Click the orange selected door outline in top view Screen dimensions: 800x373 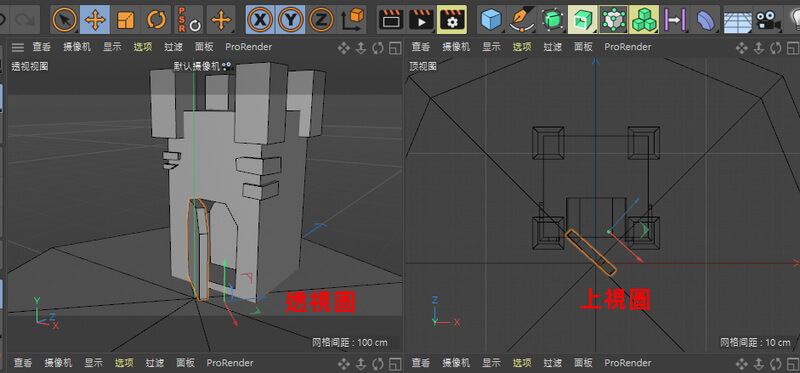pyautogui.click(x=591, y=253)
